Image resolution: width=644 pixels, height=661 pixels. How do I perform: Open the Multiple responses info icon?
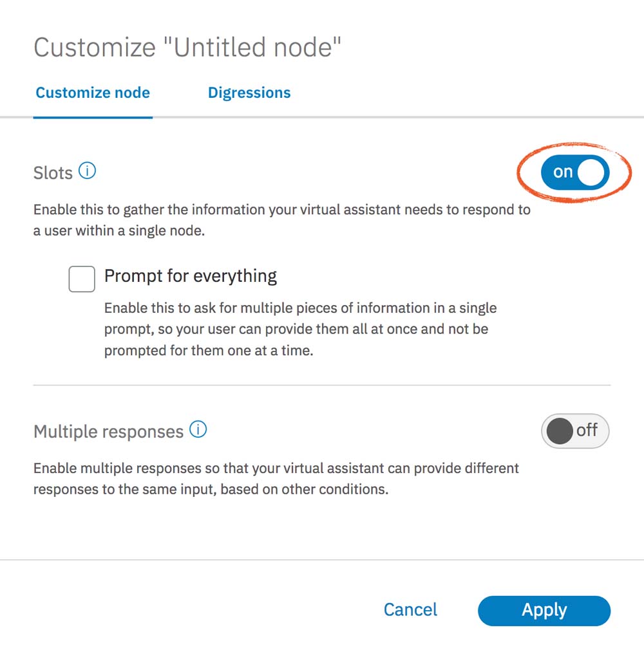click(x=198, y=430)
